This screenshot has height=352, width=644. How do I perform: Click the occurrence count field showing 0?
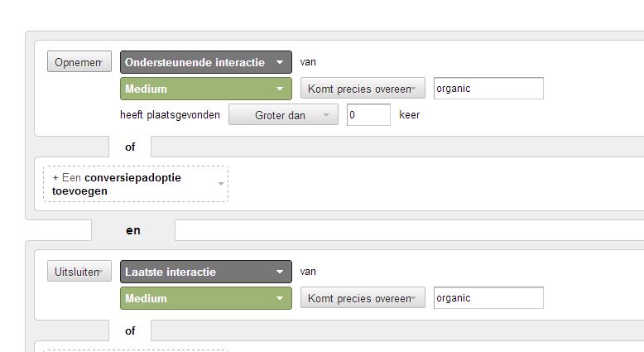[368, 114]
